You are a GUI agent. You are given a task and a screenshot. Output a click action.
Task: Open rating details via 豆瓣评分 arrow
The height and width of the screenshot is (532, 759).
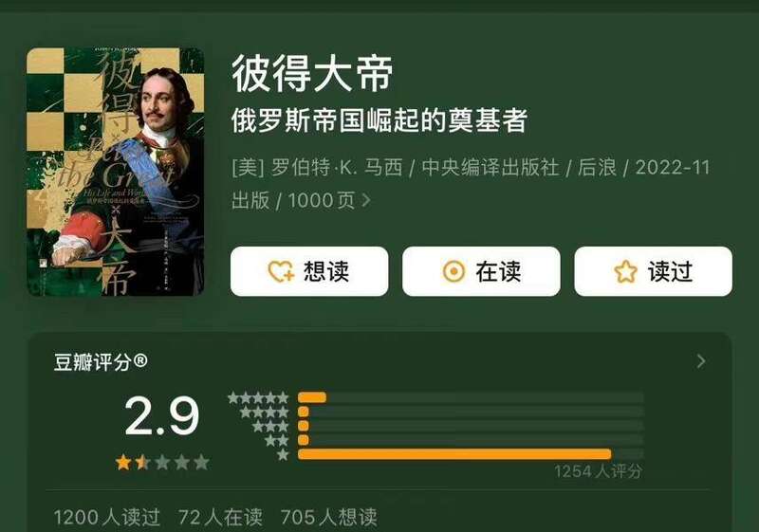(701, 361)
